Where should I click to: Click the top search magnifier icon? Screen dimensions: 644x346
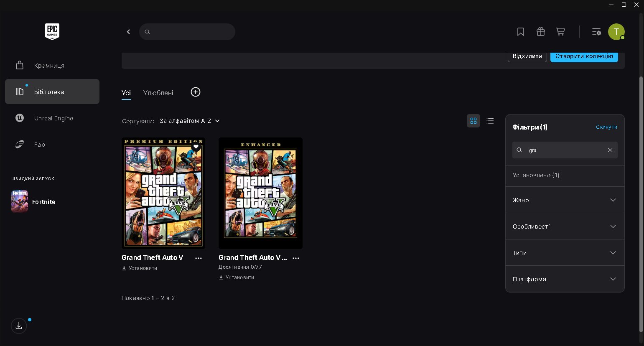click(147, 32)
